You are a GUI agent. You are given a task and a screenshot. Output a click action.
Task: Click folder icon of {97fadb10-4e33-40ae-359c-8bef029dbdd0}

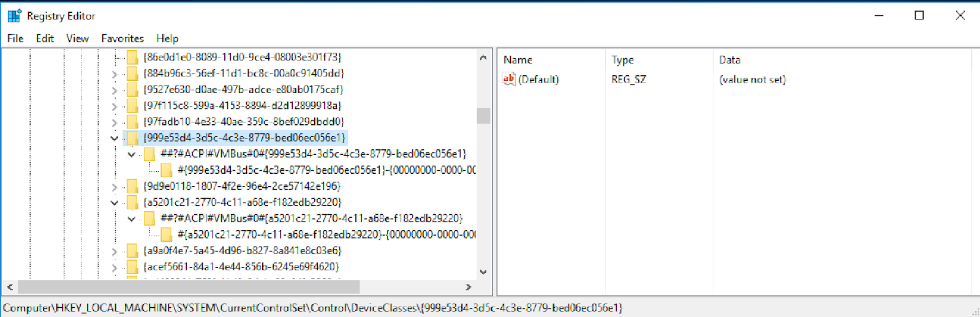[x=132, y=122]
